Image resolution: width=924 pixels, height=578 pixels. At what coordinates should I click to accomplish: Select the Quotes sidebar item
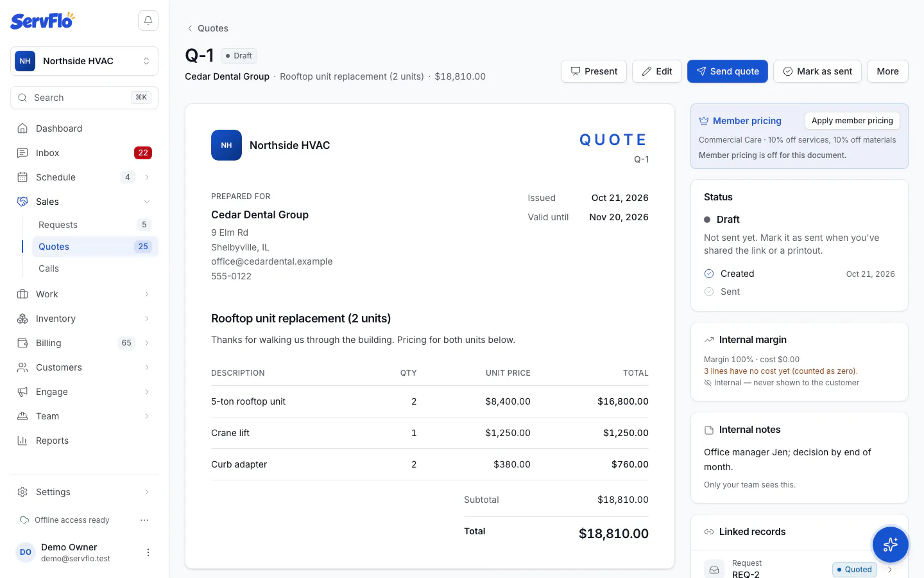point(95,247)
